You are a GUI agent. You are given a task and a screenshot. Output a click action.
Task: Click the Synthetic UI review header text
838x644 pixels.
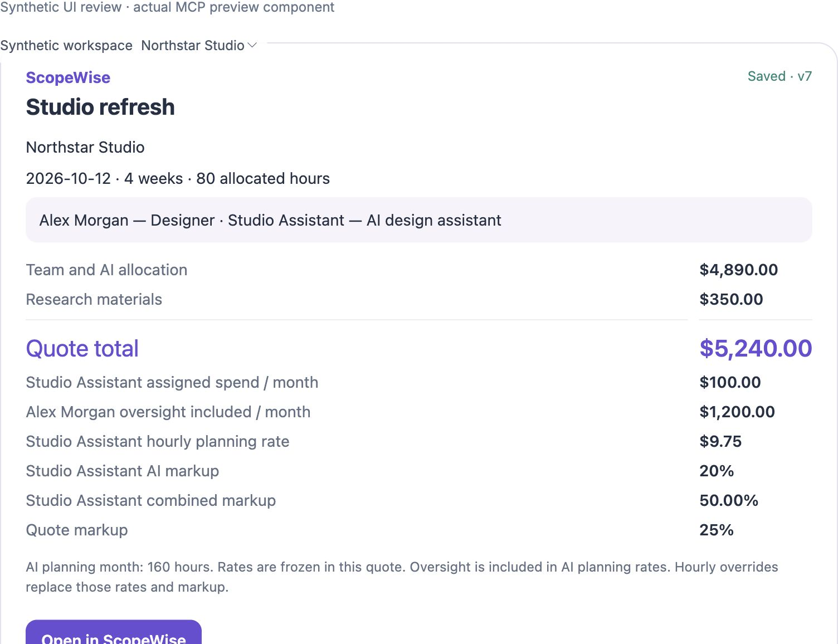point(167,7)
